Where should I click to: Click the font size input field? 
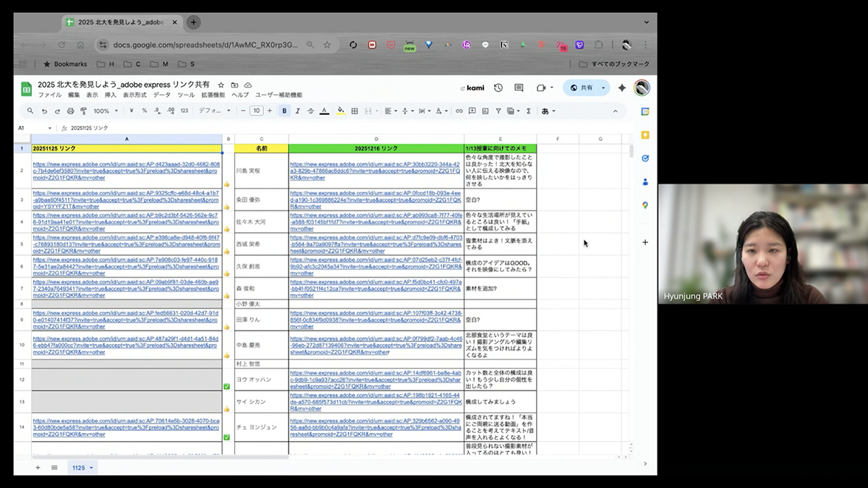point(257,111)
